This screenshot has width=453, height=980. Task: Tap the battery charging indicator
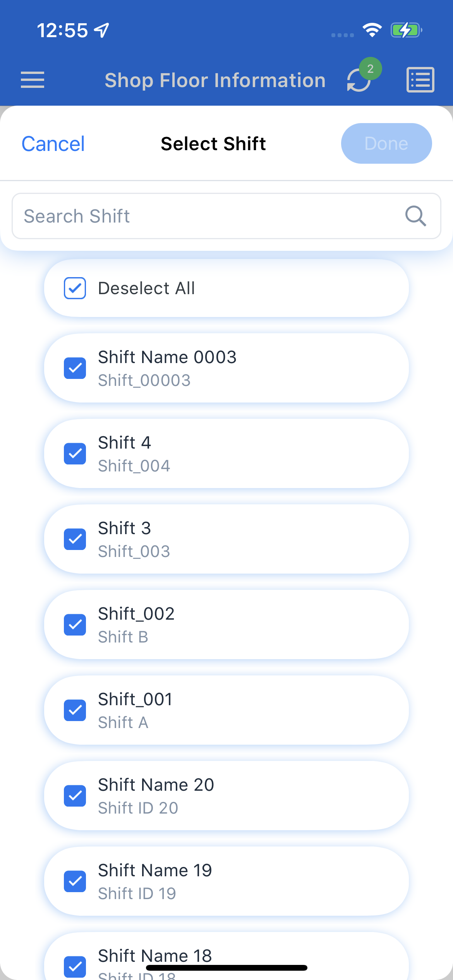point(406,30)
